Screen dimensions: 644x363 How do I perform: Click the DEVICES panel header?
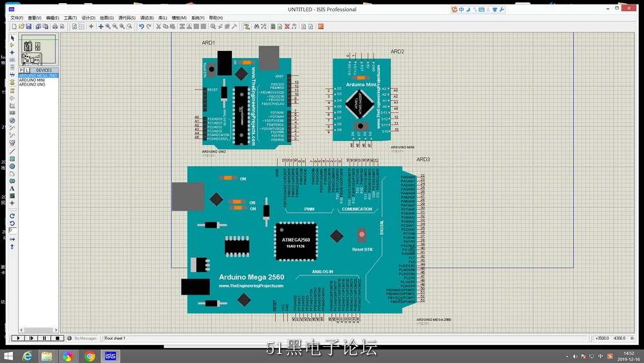[x=44, y=70]
